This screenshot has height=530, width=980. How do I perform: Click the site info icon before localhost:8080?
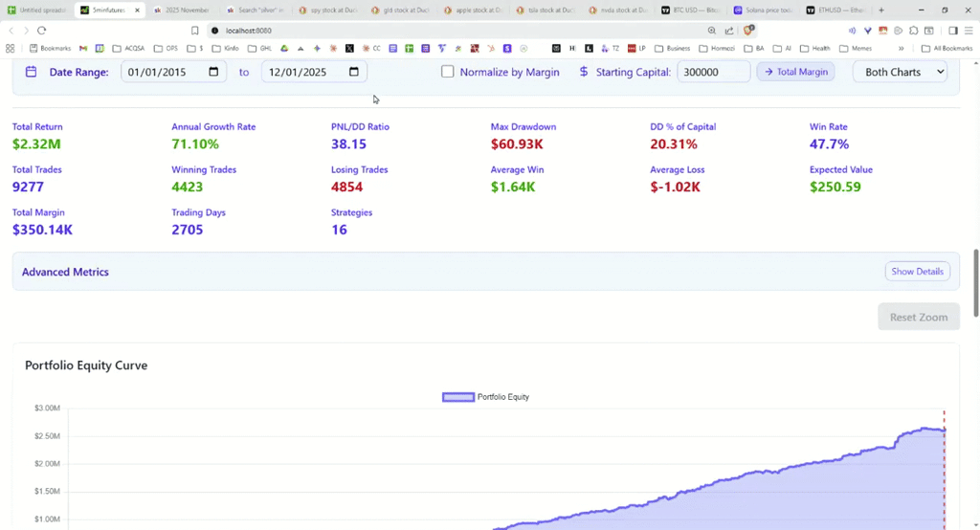point(215,30)
